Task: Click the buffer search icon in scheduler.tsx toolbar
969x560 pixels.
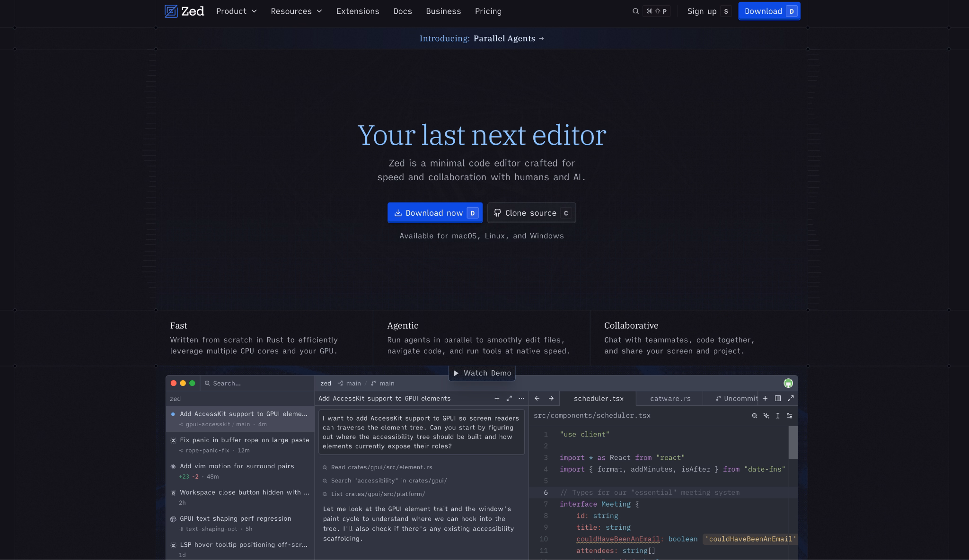Action: point(755,416)
